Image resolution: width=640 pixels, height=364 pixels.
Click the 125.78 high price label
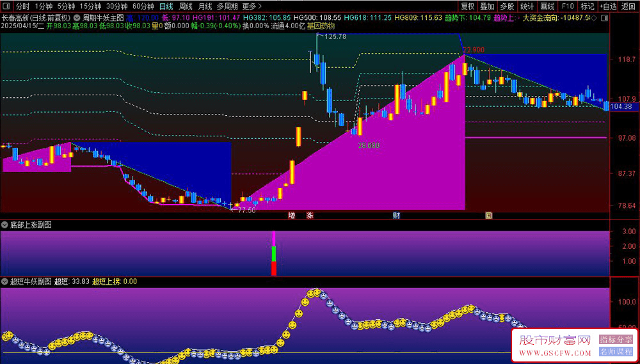[335, 36]
